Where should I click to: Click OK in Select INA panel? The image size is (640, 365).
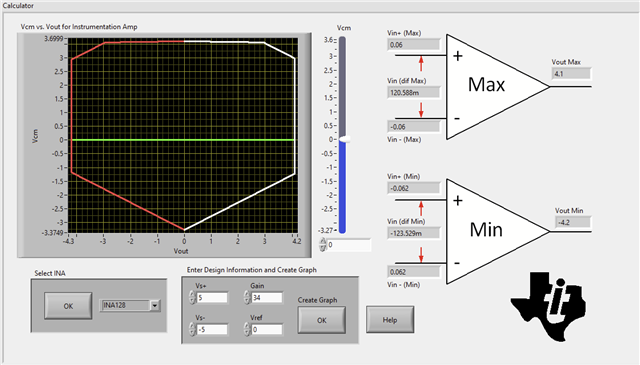[68, 306]
